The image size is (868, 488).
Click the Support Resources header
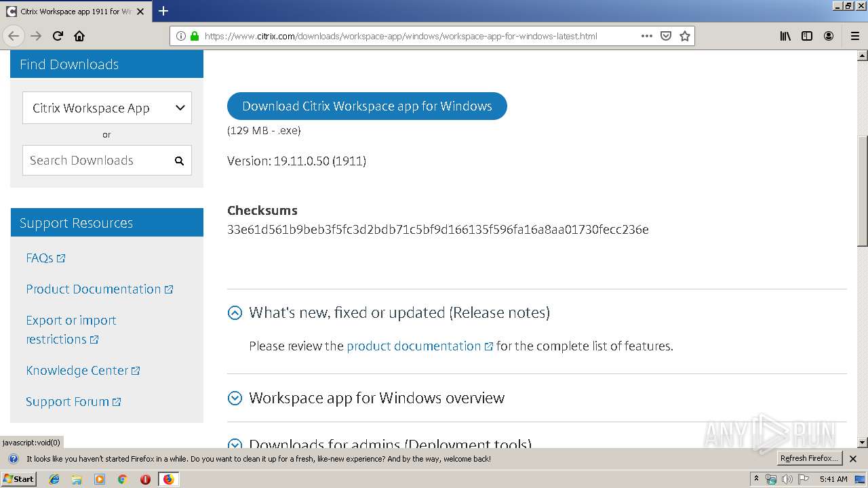(x=107, y=223)
